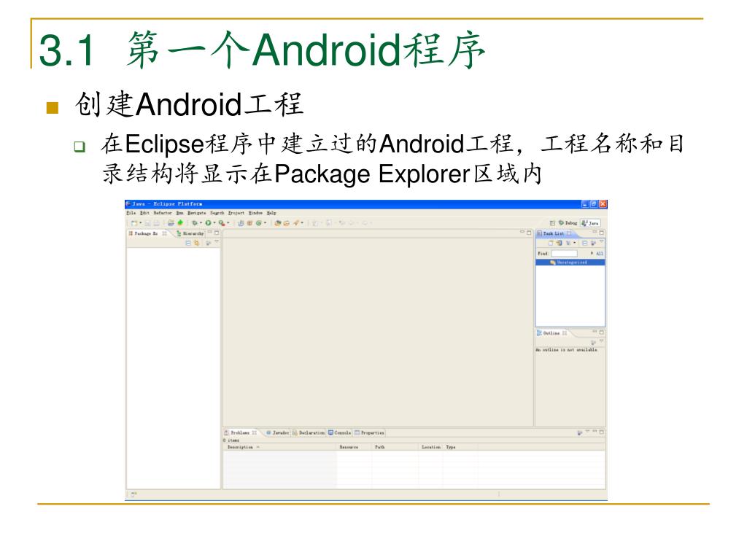The image size is (747, 560).
Task: Click Collapse All in the Task List toolbar
Action: tap(584, 243)
